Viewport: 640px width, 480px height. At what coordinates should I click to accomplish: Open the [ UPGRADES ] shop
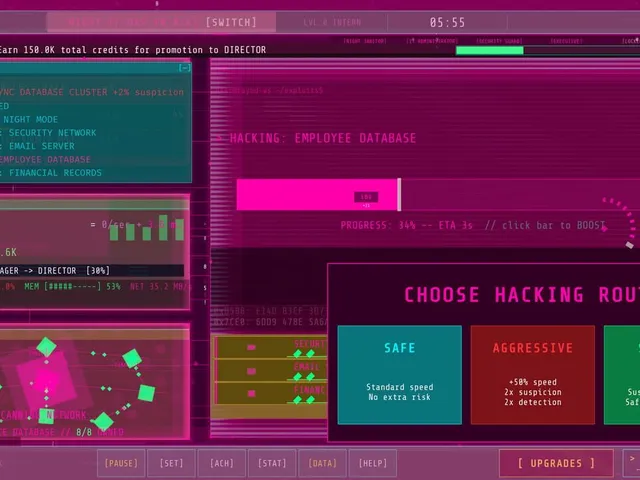[x=556, y=463]
